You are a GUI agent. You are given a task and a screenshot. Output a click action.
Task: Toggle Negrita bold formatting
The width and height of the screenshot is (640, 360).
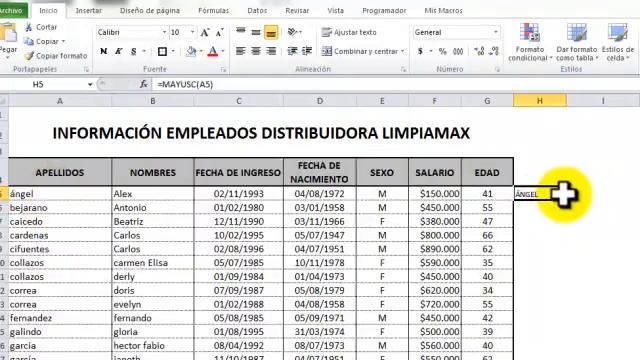tap(104, 51)
